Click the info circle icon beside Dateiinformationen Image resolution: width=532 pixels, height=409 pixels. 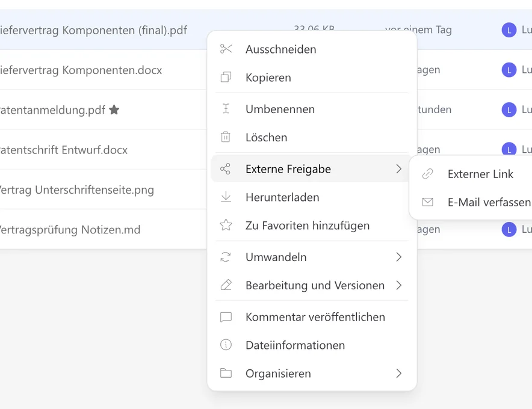pos(226,345)
